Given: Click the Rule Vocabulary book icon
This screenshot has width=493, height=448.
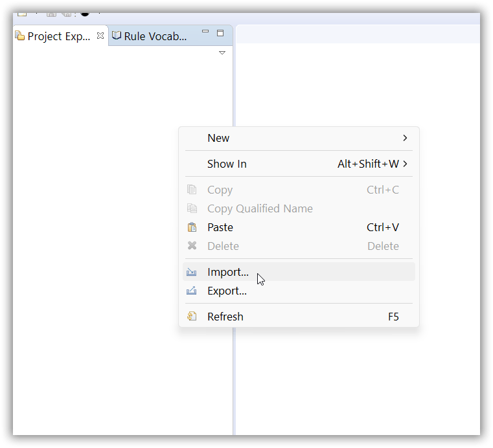Looking at the screenshot, I should tap(117, 36).
